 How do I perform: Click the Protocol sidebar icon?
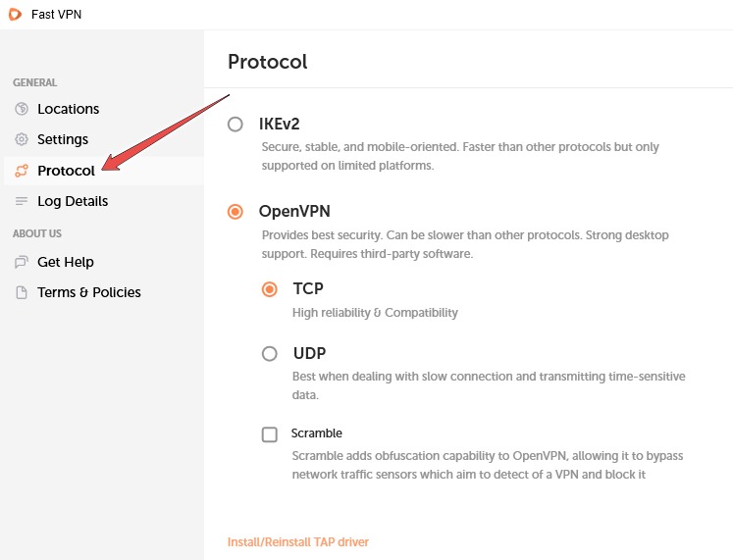click(x=22, y=171)
